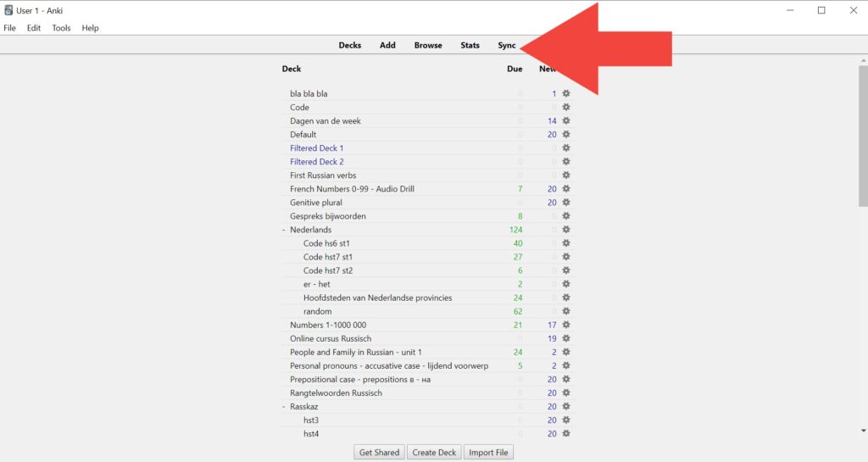Switch to Decks view
Viewport: 868px width, 462px height.
pyautogui.click(x=350, y=46)
